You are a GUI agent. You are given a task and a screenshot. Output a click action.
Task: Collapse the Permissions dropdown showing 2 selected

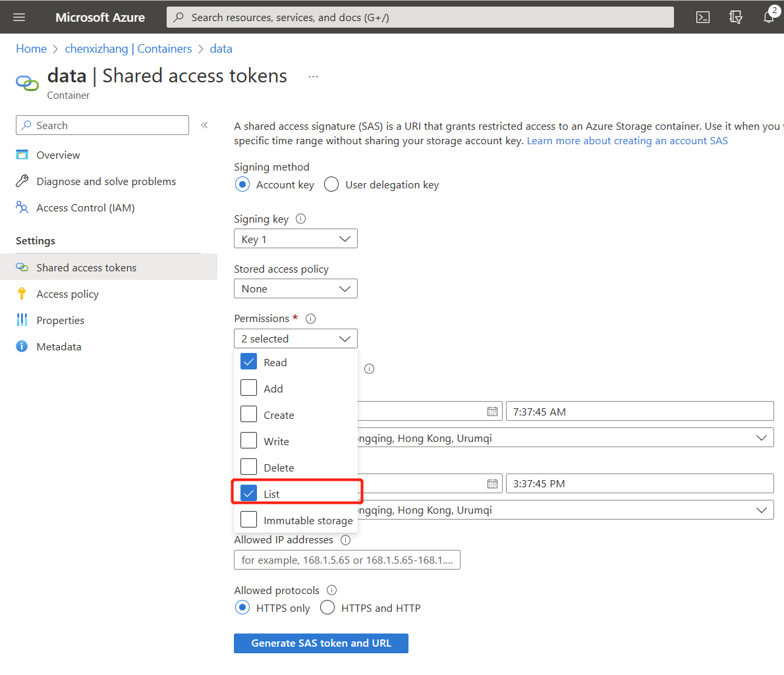[x=296, y=338]
